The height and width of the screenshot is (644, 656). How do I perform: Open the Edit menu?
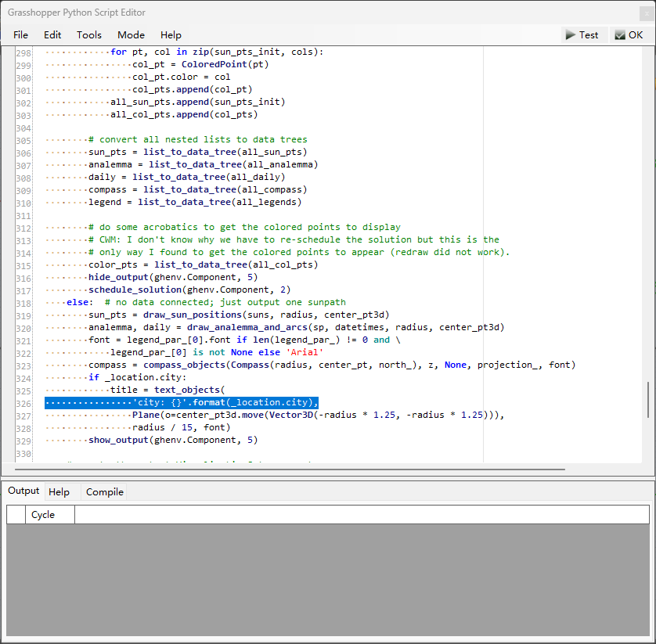(x=52, y=35)
